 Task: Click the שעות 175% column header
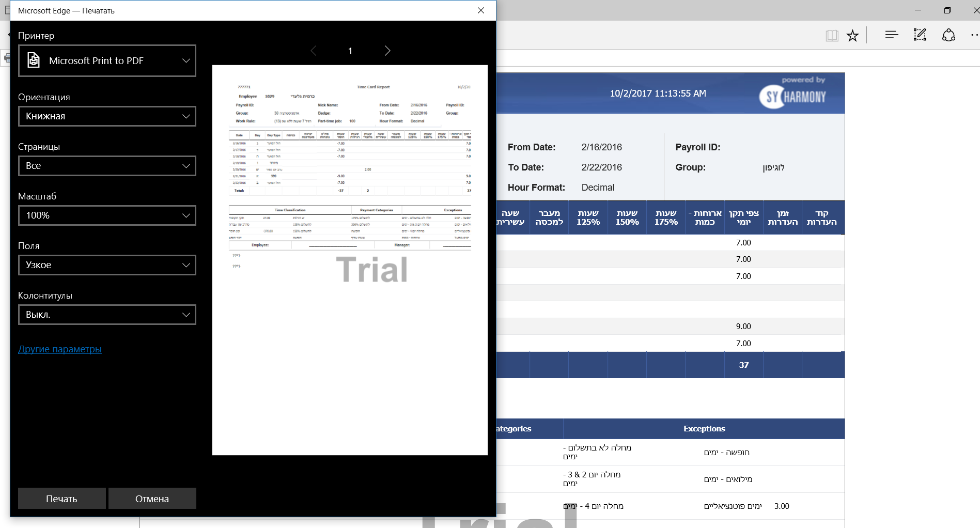pyautogui.click(x=666, y=218)
